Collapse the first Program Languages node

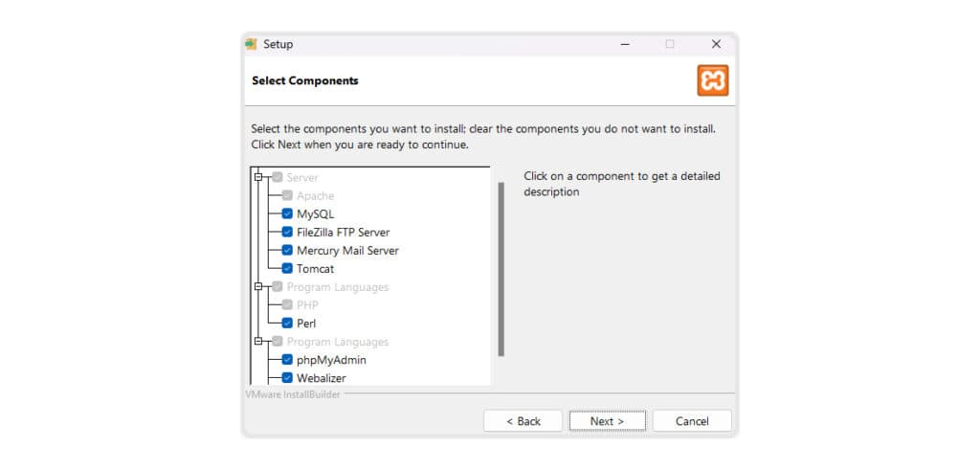(258, 287)
